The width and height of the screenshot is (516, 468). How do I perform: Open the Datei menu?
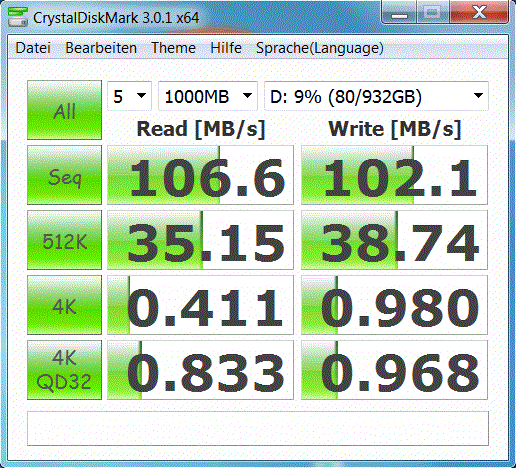(x=33, y=48)
